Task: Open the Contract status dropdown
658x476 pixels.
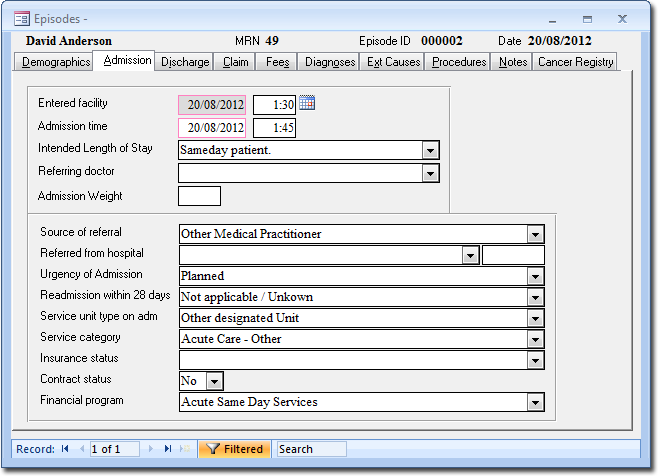Action: point(214,381)
